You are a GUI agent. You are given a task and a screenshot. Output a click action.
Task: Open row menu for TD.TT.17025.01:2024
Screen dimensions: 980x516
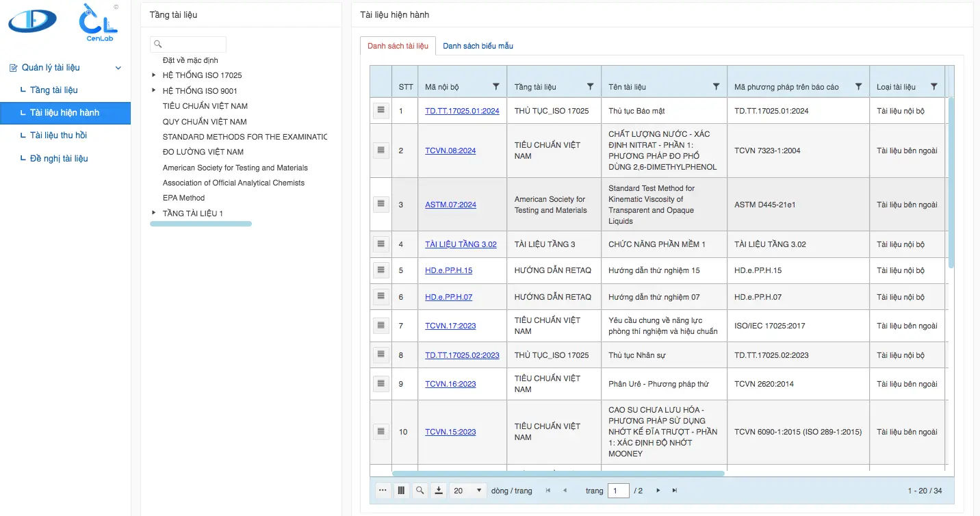[x=381, y=110]
